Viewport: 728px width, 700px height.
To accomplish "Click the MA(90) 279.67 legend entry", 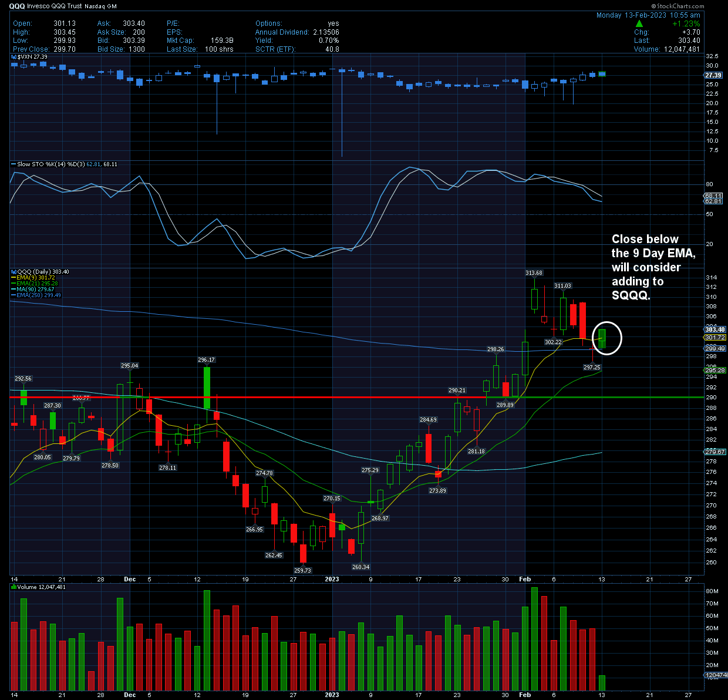I will click(36, 290).
